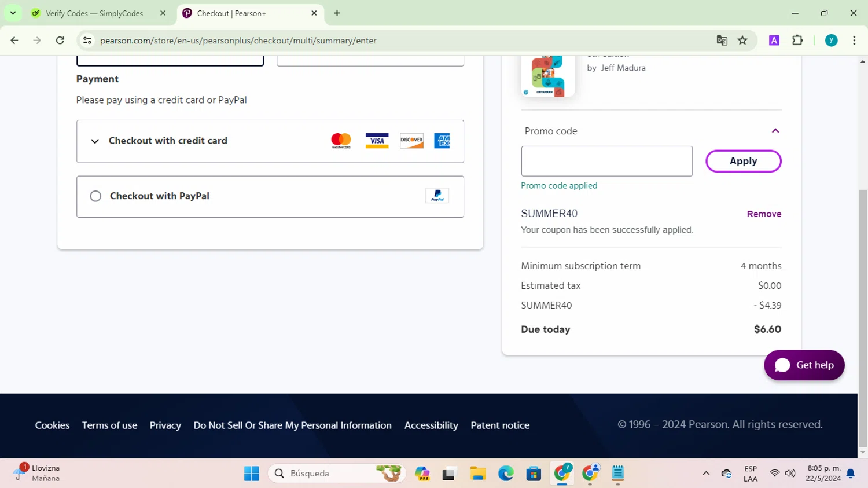
Task: Focus the promo code input field
Action: point(606,161)
